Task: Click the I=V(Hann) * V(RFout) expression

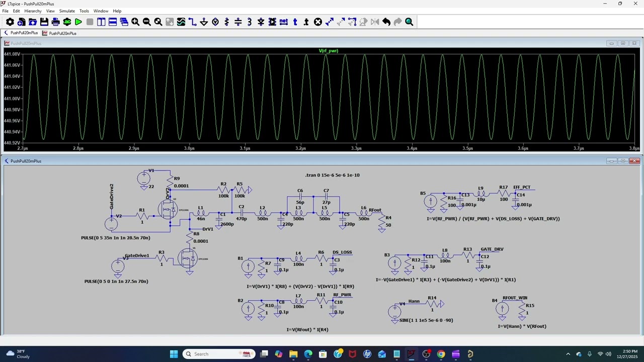Action: [x=522, y=326]
